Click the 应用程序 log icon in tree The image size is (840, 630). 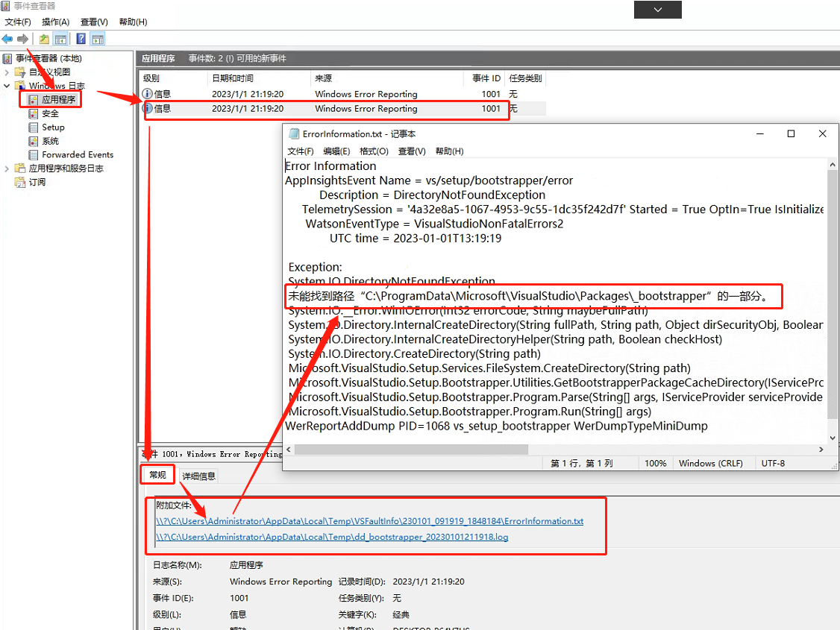pyautogui.click(x=34, y=100)
